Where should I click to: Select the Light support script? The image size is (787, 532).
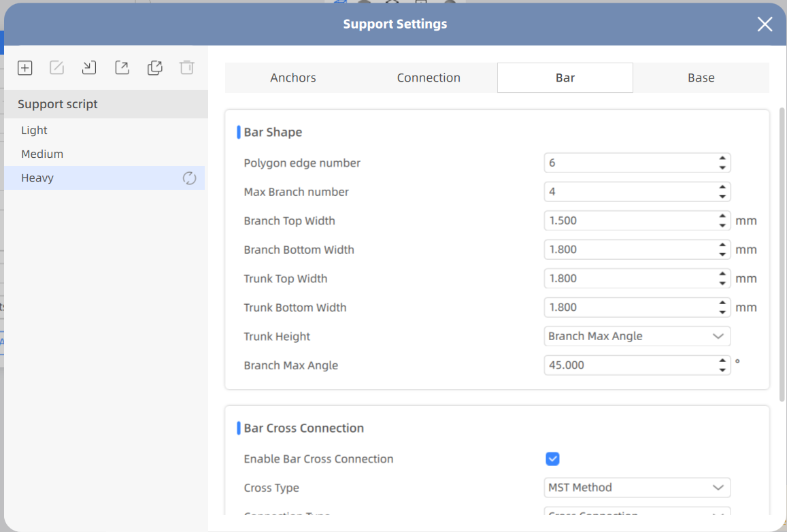click(x=35, y=130)
